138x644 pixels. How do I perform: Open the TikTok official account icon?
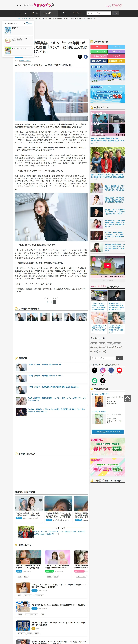point(103,380)
